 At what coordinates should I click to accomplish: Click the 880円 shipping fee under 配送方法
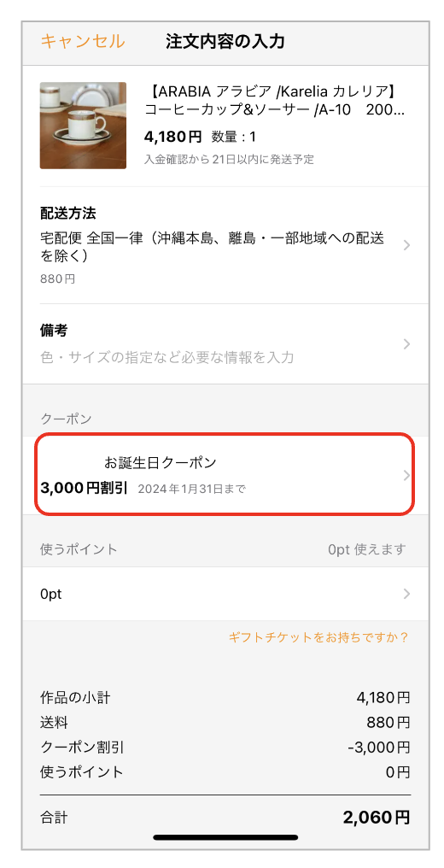58,279
